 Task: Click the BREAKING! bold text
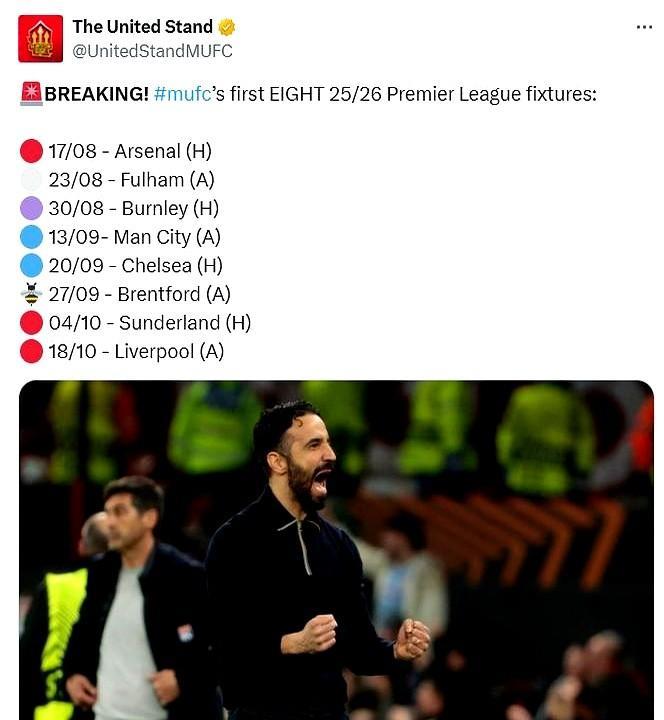click(96, 94)
